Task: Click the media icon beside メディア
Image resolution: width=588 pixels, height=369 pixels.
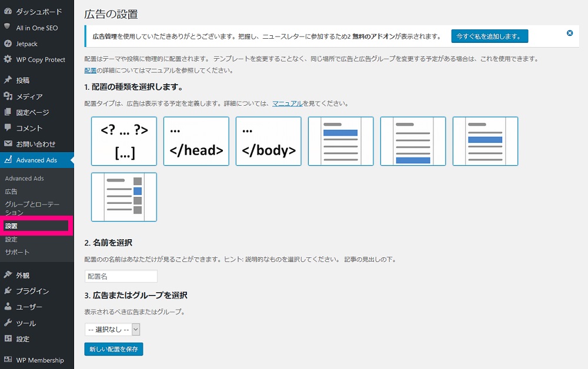Action: tap(8, 96)
